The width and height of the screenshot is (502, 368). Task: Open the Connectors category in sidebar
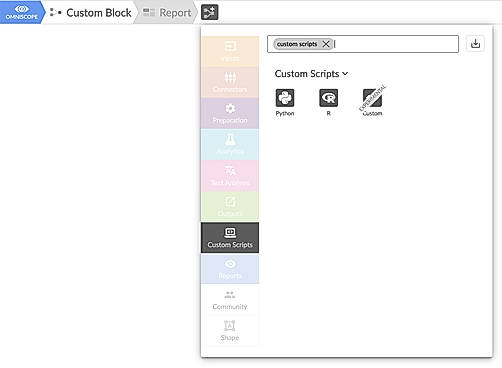[230, 82]
